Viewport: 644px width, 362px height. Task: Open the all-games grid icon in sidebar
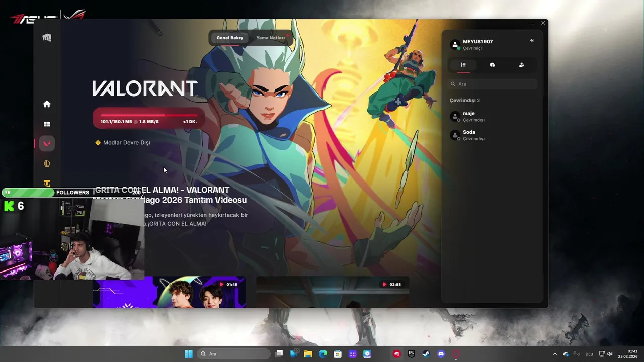pyautogui.click(x=47, y=124)
